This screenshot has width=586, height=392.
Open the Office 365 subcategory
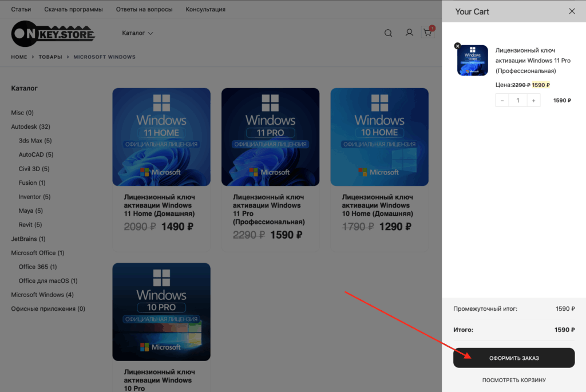(x=38, y=267)
